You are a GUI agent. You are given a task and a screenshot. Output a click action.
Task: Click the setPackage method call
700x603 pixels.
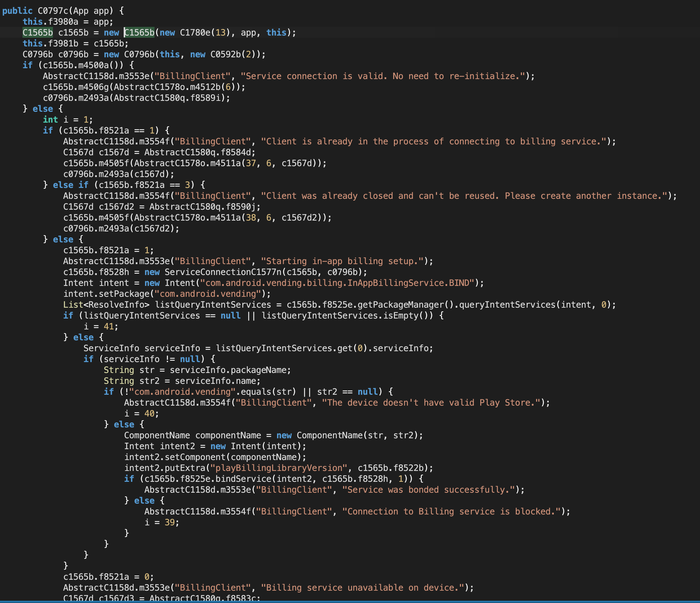pos(124,294)
